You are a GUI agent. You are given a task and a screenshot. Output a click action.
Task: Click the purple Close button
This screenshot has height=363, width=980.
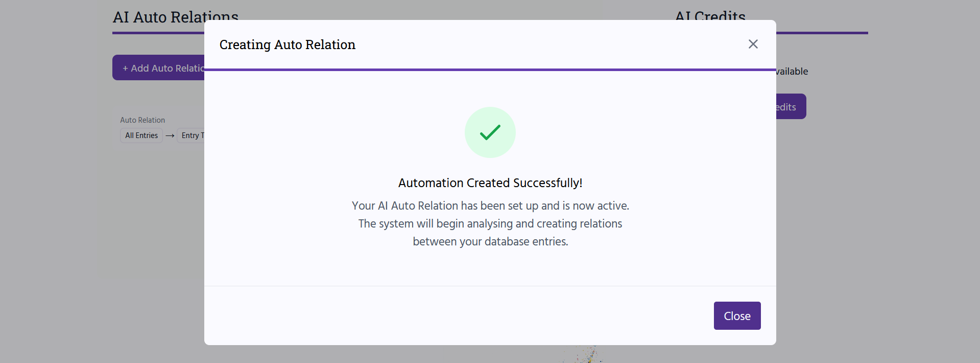737,315
